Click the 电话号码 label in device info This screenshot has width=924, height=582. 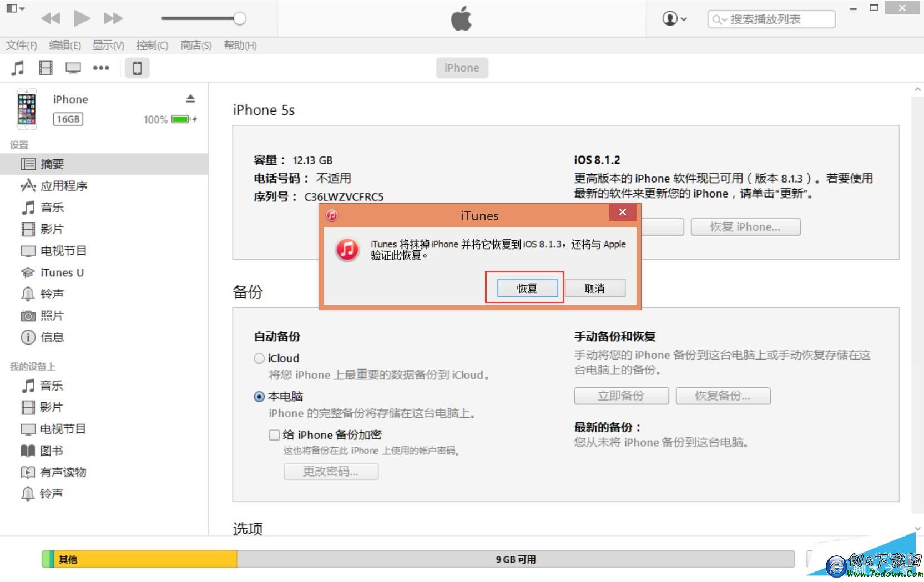pyautogui.click(x=281, y=179)
